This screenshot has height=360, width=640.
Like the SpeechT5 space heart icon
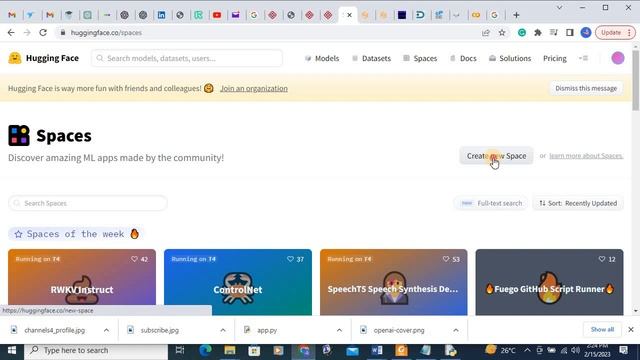click(x=446, y=259)
